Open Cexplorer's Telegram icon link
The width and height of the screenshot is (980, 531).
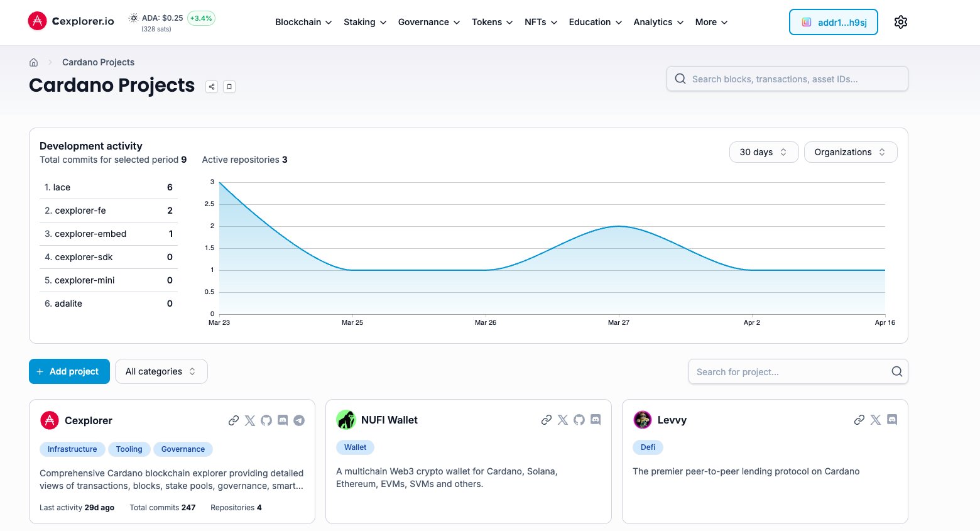pos(299,420)
